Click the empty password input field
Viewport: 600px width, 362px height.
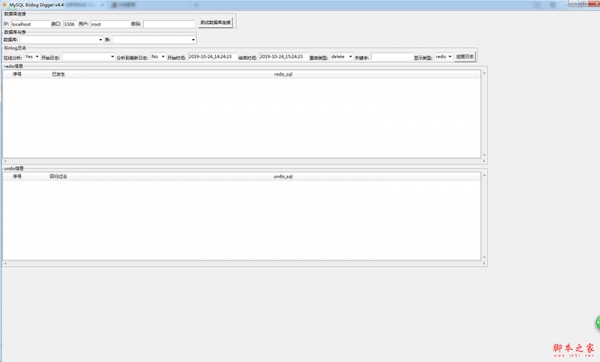[x=169, y=24]
